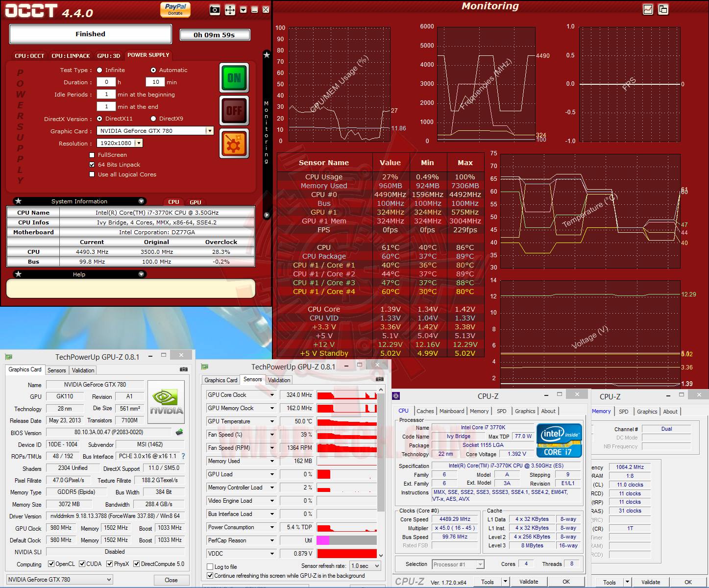
Task: Click the NVIDIA logo in GPU-Z
Action: pyautogui.click(x=167, y=402)
